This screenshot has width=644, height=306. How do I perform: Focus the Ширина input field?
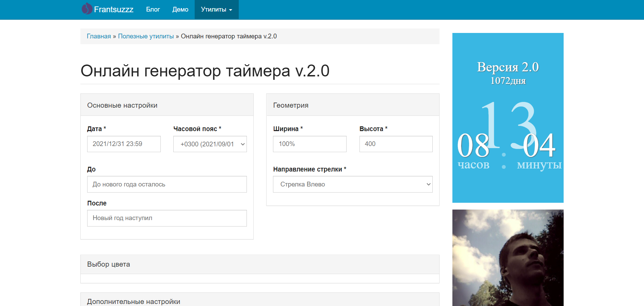point(310,144)
